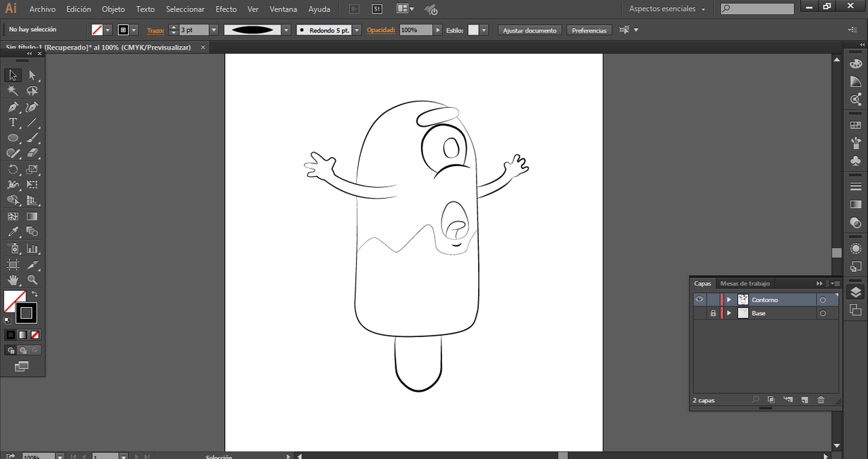Image resolution: width=868 pixels, height=459 pixels.
Task: Choose the Direct Selection tool
Action: [32, 75]
